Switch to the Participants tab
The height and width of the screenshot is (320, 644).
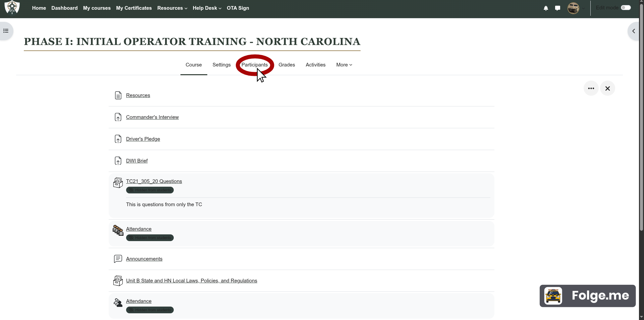pos(255,65)
